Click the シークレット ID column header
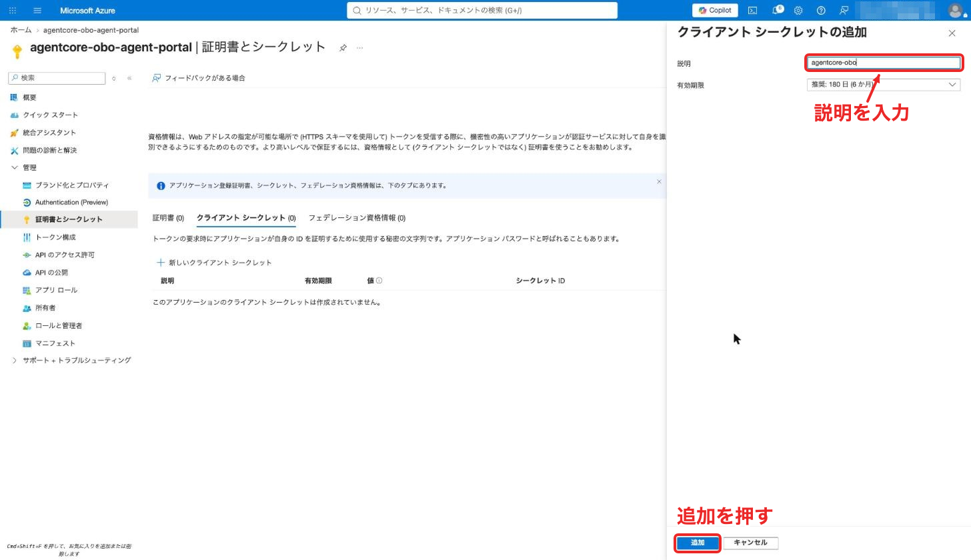This screenshot has width=971, height=560. point(540,281)
